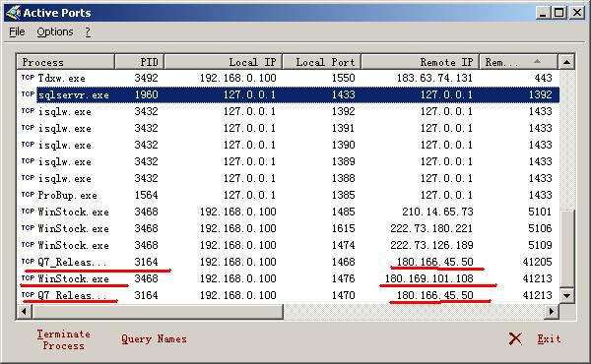Click Terminate Process button

[x=63, y=339]
